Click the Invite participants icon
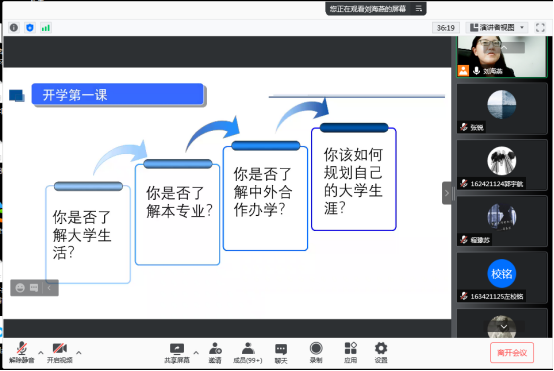Screen dimensions: 554x371 point(215,353)
